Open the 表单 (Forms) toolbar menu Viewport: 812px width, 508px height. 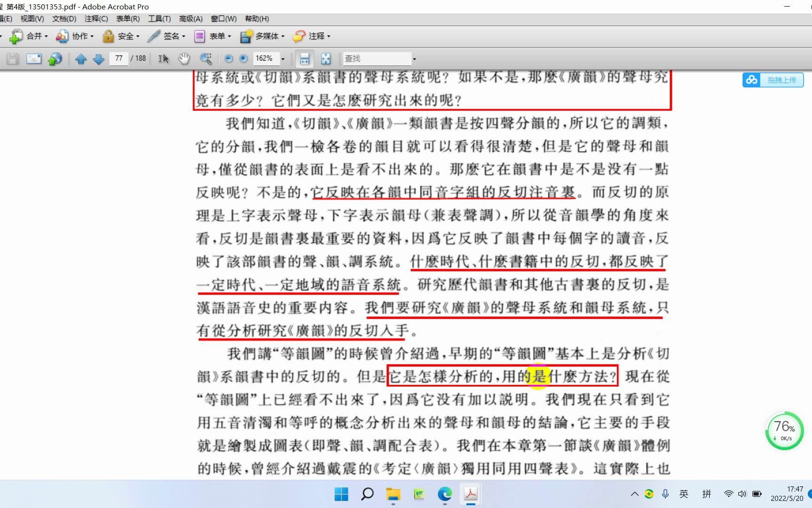click(x=213, y=36)
